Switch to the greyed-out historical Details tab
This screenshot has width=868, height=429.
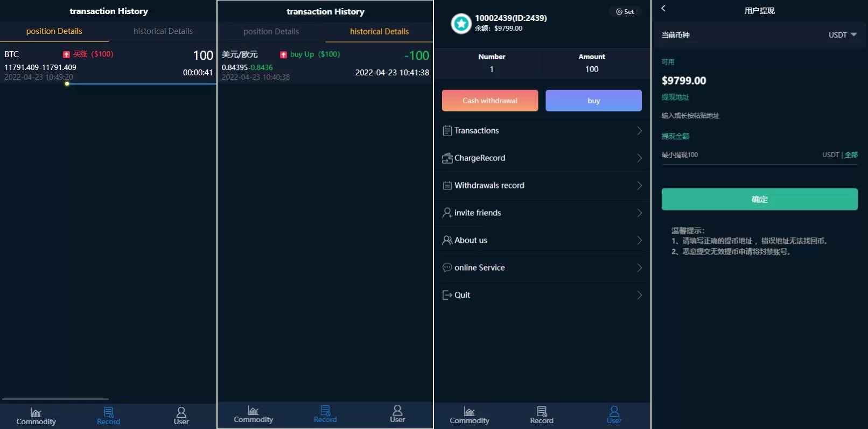[x=163, y=31]
